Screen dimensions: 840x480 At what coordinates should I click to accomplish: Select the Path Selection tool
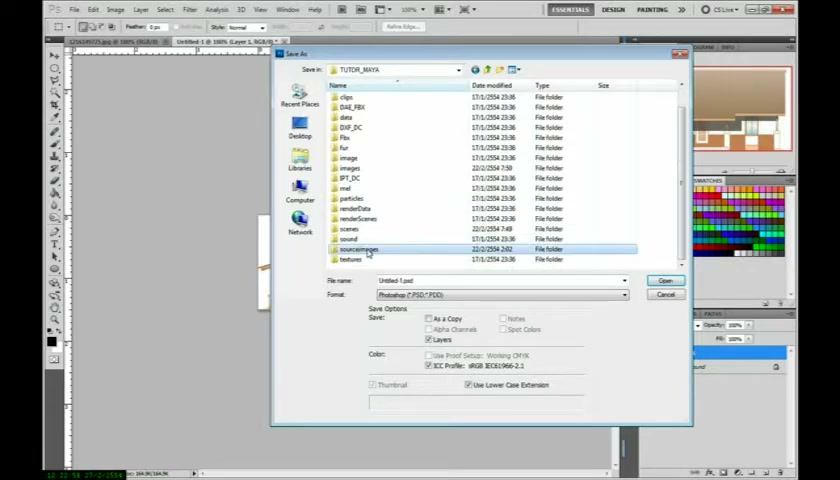point(55,257)
